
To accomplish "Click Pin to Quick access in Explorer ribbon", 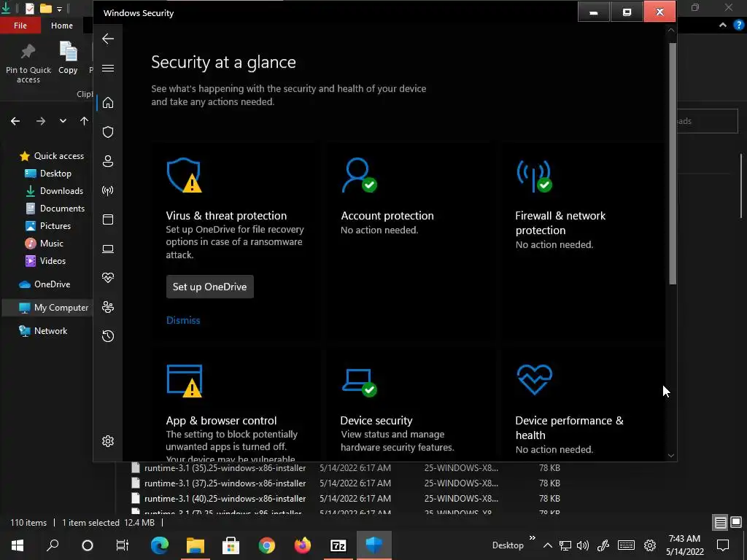I will (28, 63).
